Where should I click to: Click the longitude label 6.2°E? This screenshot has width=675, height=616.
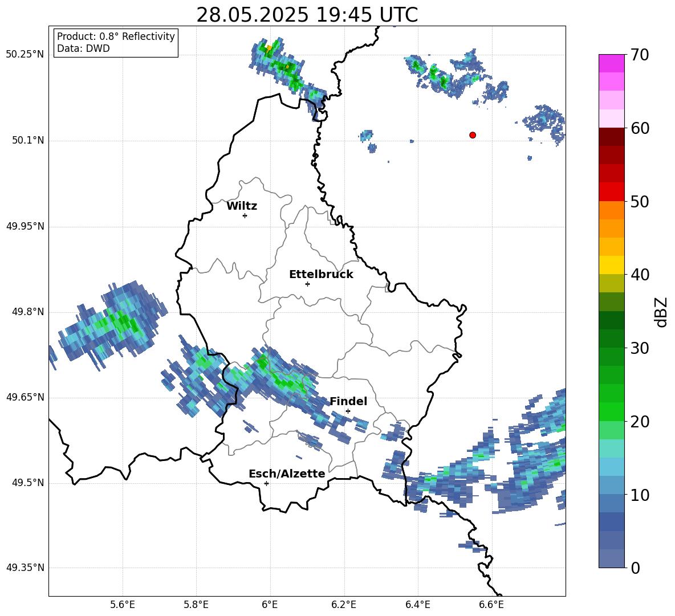point(344,605)
